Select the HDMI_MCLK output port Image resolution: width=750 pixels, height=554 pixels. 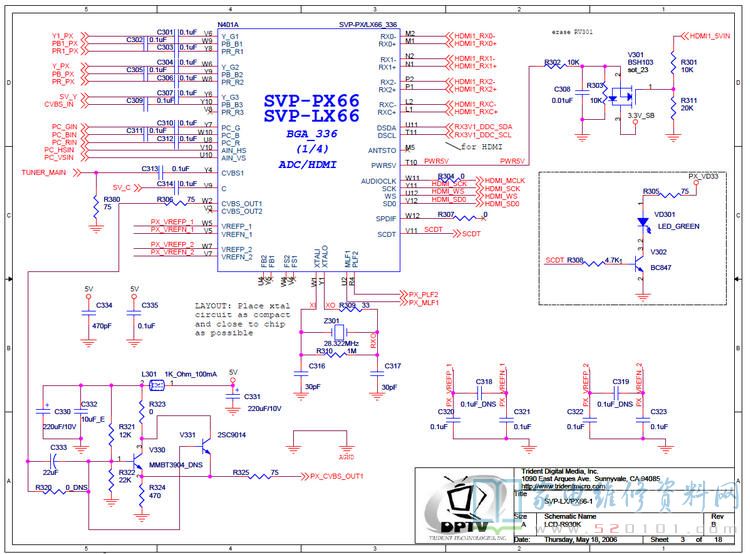point(505,180)
